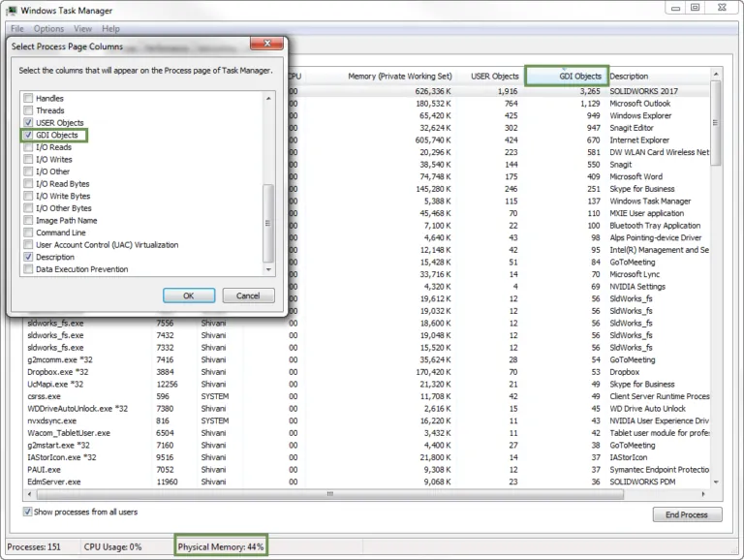
Task: Click the Microsoft Outlook description row
Action: 639,104
